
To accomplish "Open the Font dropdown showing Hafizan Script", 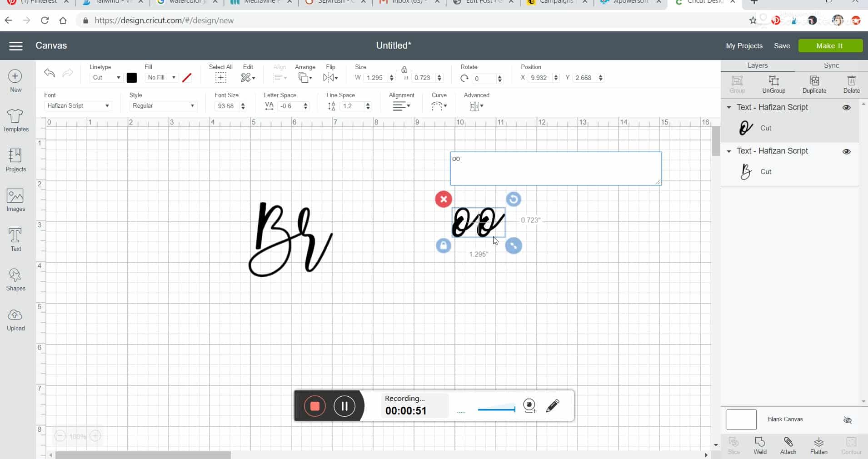I will [78, 106].
